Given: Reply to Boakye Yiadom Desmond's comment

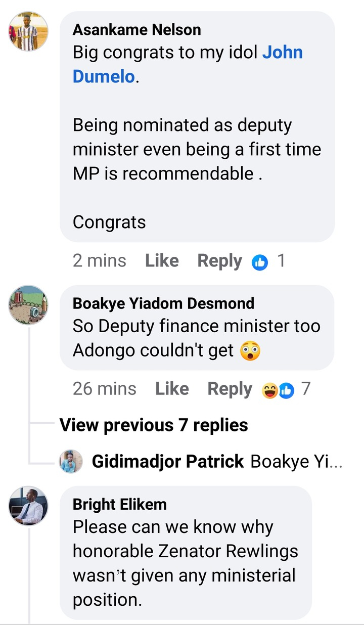Looking at the screenshot, I should pos(230,389).
